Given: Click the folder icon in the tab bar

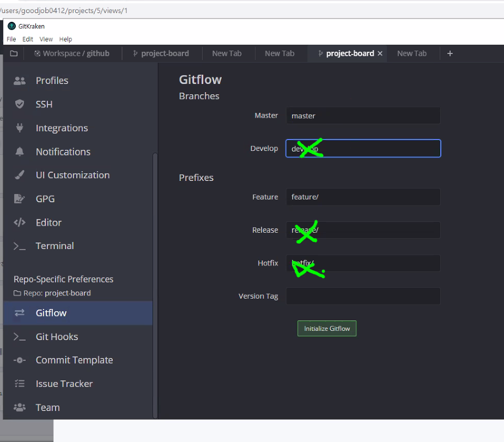Looking at the screenshot, I should tap(14, 53).
